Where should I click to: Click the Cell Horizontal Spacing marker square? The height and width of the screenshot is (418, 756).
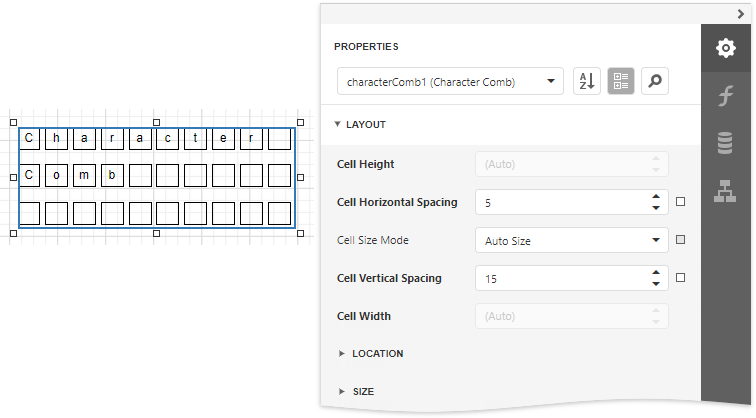click(x=681, y=202)
